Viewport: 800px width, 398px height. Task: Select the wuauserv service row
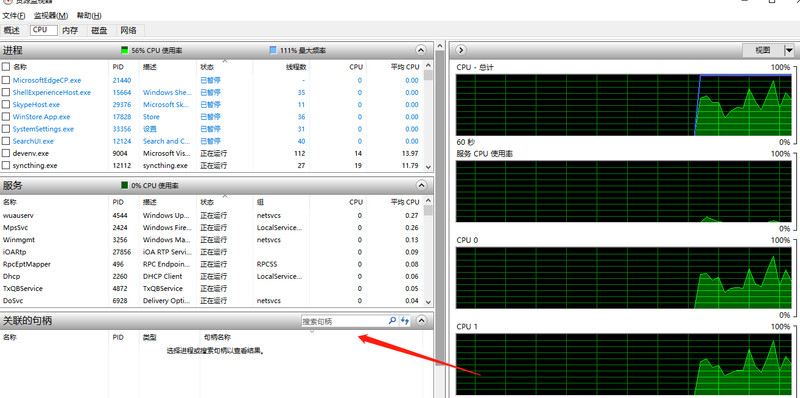pos(212,215)
